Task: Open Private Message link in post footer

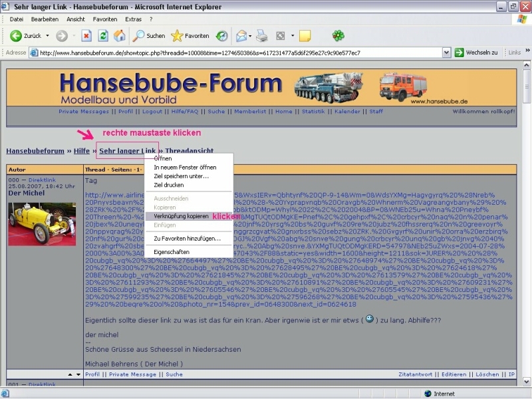Action: pos(132,374)
